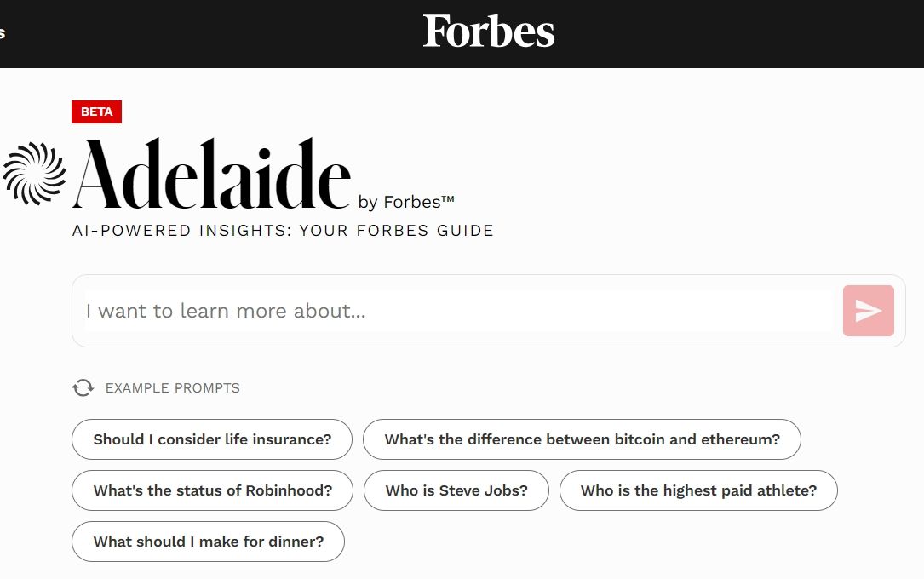Submit a query with the pink arrow icon
This screenshot has width=924, height=579.
click(x=868, y=311)
